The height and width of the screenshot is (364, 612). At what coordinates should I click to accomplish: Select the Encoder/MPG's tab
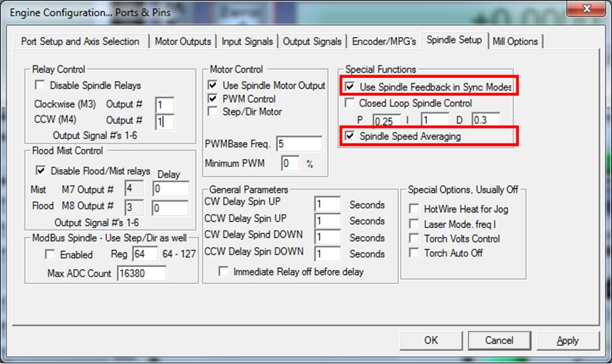coord(384,41)
